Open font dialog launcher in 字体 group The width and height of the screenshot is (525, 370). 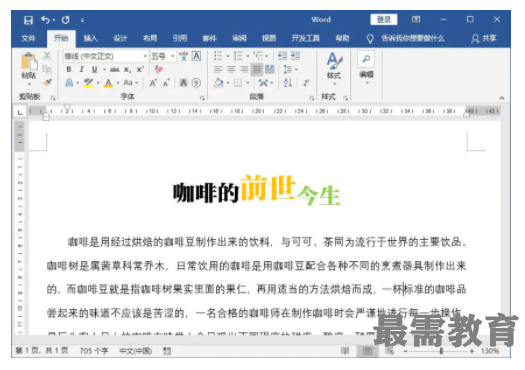pyautogui.click(x=202, y=98)
